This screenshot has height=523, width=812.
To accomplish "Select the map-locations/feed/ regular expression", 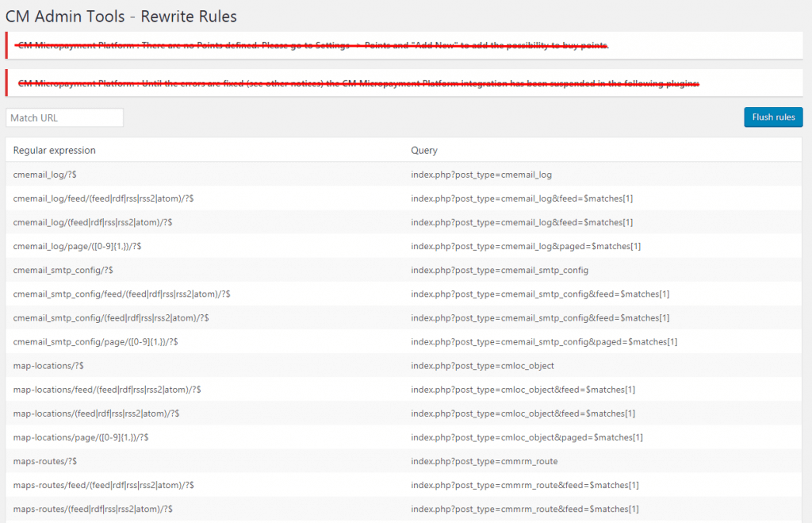I will (107, 390).
